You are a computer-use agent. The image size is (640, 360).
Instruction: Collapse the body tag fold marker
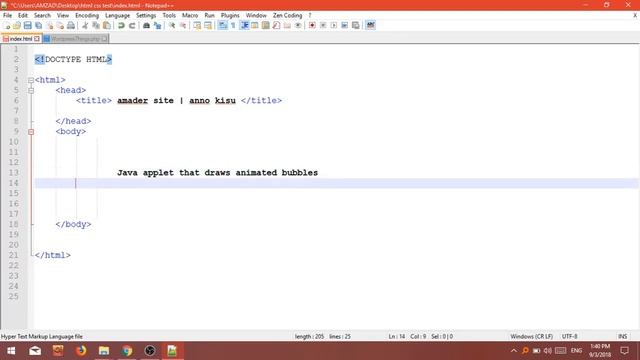coord(31,131)
